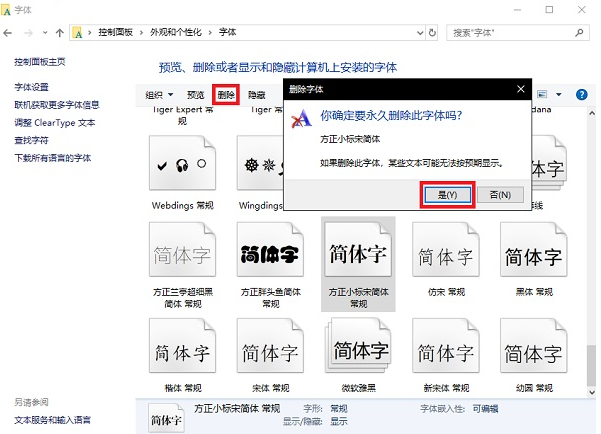Click the font name 方正小标宋简体 in dialog
This screenshot has height=434, width=601.
(350, 139)
